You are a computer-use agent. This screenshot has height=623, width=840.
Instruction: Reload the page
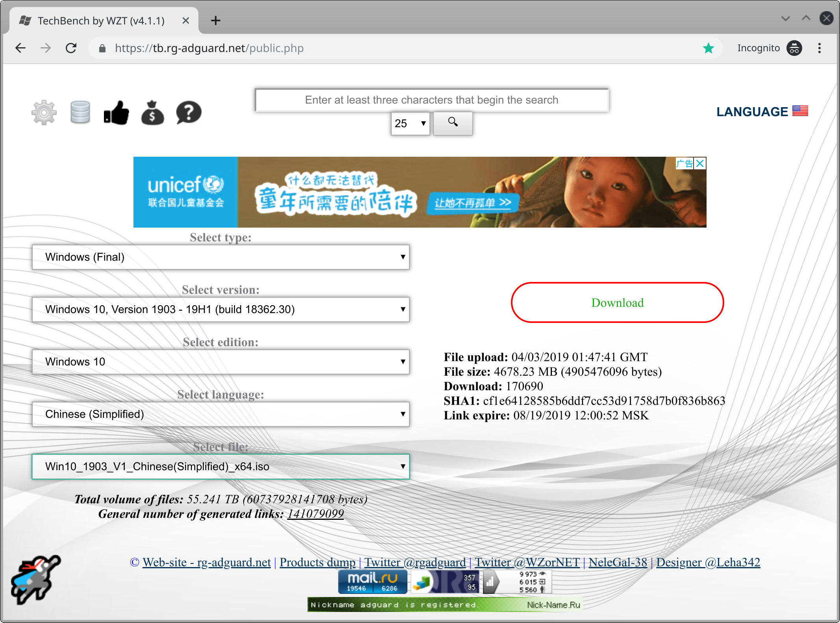(x=71, y=48)
